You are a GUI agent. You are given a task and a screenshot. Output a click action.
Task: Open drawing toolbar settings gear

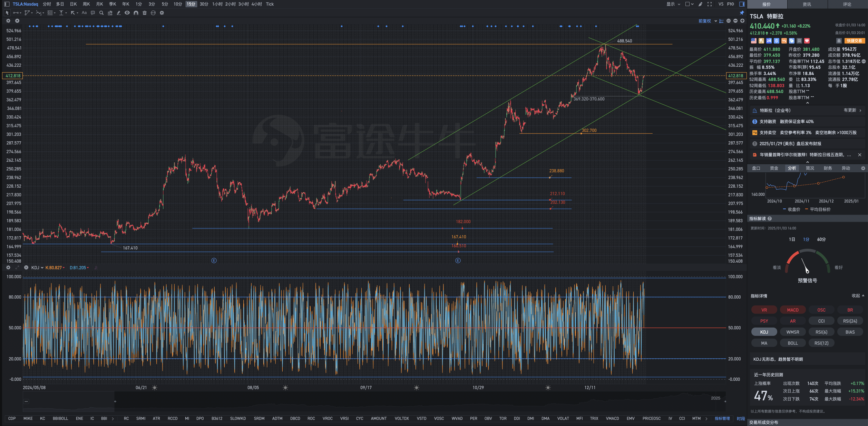(x=162, y=13)
